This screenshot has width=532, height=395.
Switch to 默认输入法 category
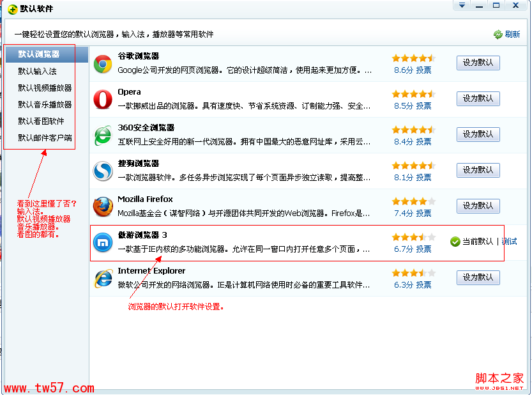(37, 72)
